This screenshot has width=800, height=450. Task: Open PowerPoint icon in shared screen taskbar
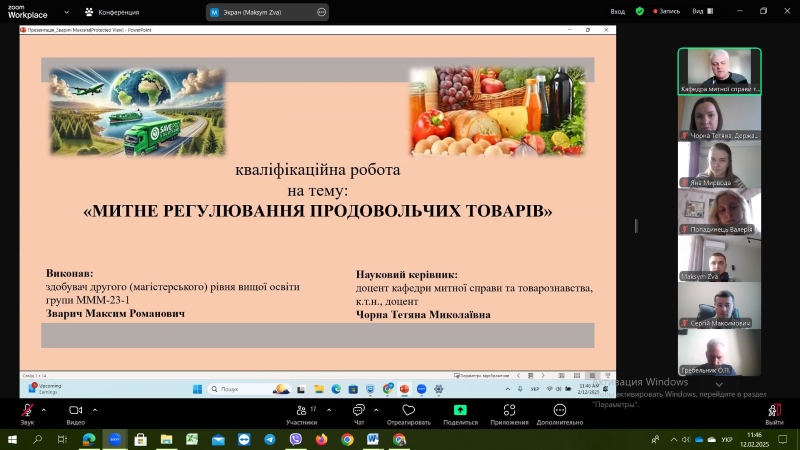(x=404, y=389)
